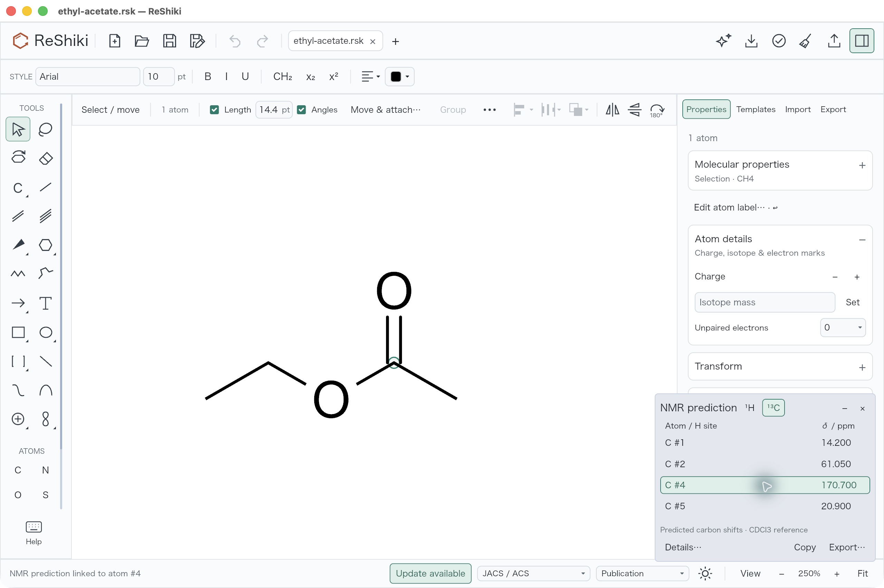The image size is (884, 588).
Task: Select the charge plus-circle tool
Action: point(18,419)
